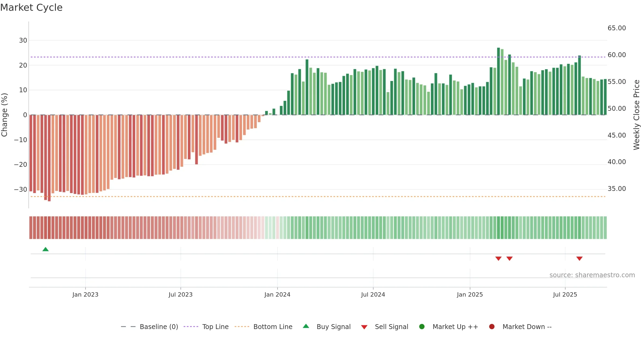Screen dimensions: 644x362
Task: Click the Jul 2024 axis label
Action: pyautogui.click(x=373, y=294)
